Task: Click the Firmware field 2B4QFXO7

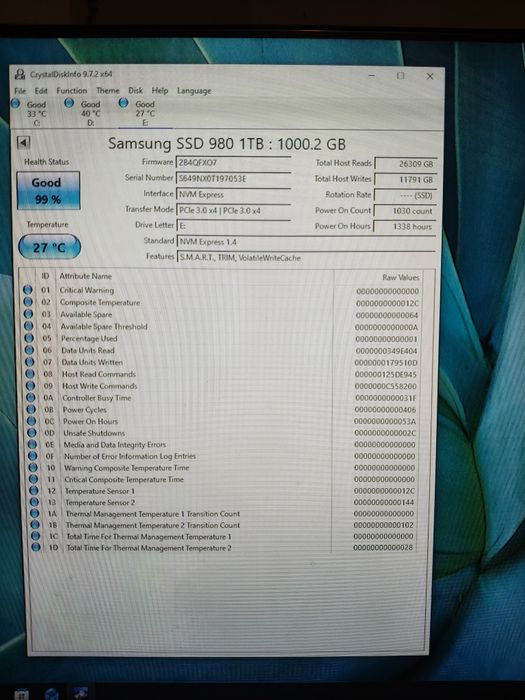Action: (x=233, y=163)
